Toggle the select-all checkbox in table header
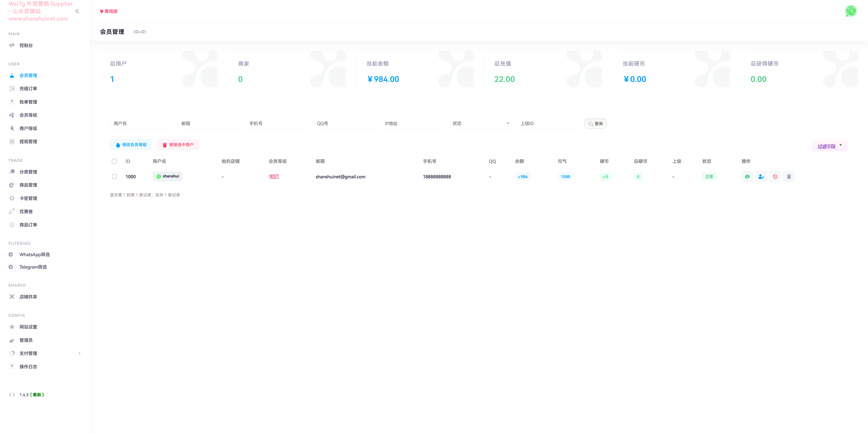 (x=114, y=161)
